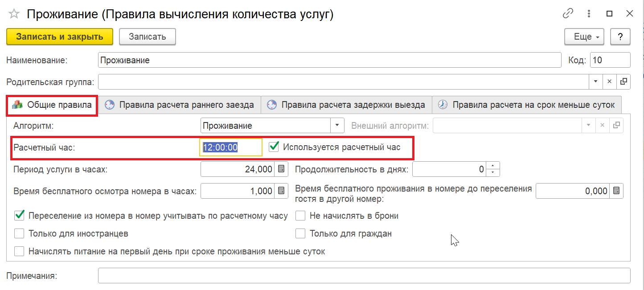Clear the Родительская группа field
Image resolution: width=644 pixels, height=290 pixels.
point(610,82)
